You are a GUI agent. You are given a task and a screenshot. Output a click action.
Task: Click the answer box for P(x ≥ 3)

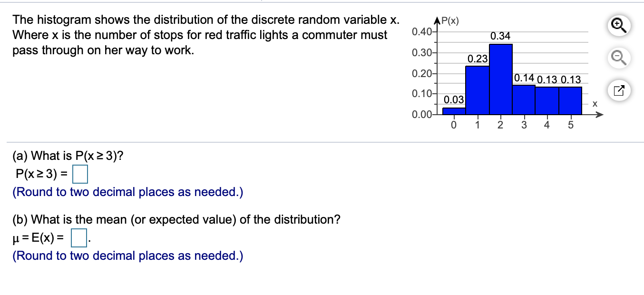(80, 174)
